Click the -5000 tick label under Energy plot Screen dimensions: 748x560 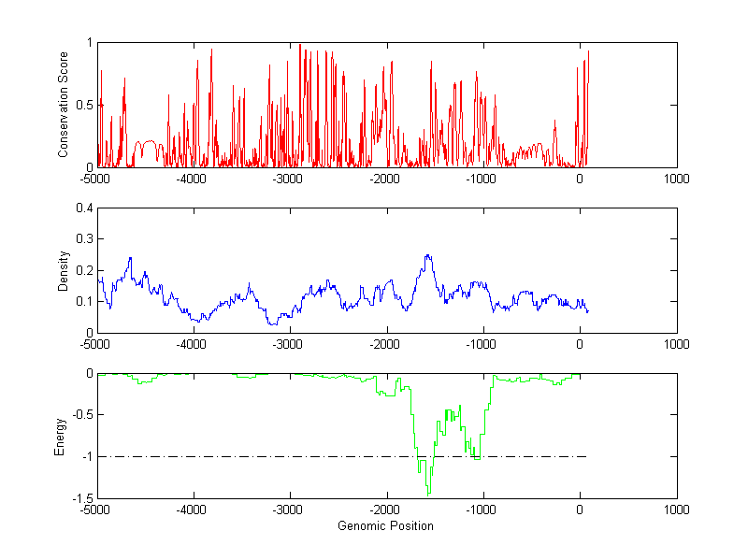(x=97, y=510)
